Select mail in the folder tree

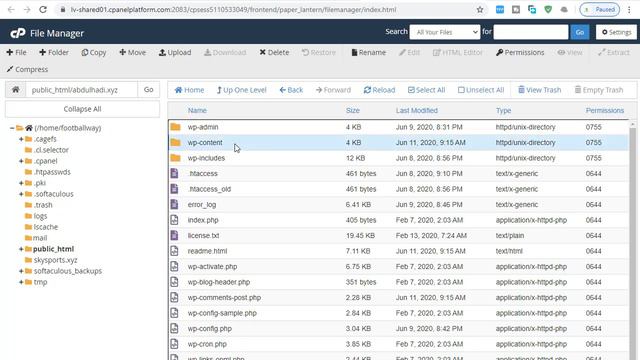click(x=40, y=238)
